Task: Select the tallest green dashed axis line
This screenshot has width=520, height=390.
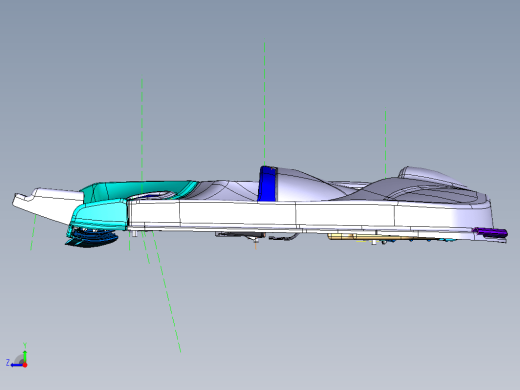Action: [265, 104]
